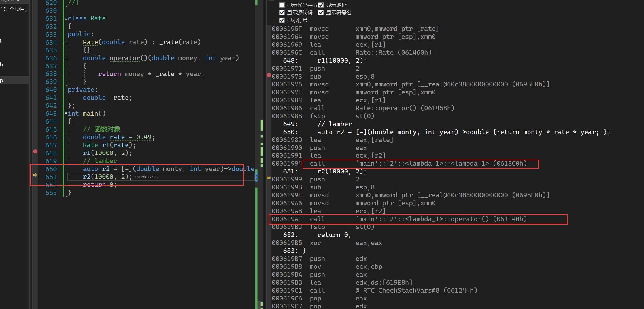The height and width of the screenshot is (309, 644).
Task: Click the '(1 个项目,' text in left panel
Action: (x=15, y=9)
